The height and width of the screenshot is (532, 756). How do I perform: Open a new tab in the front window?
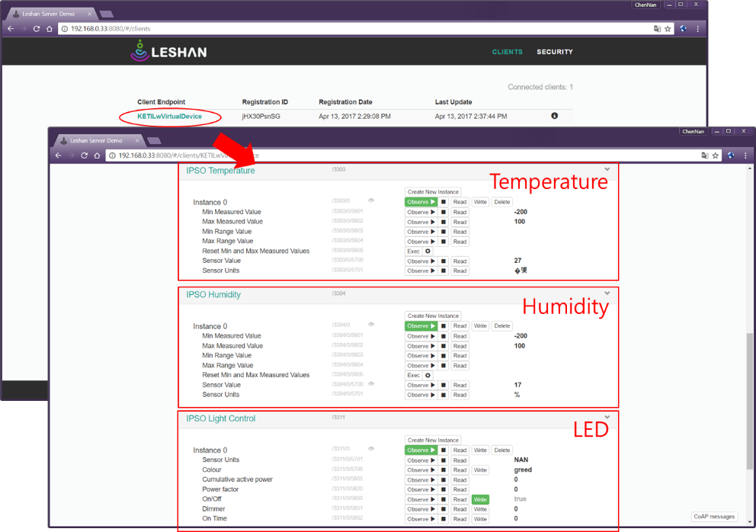click(x=154, y=140)
